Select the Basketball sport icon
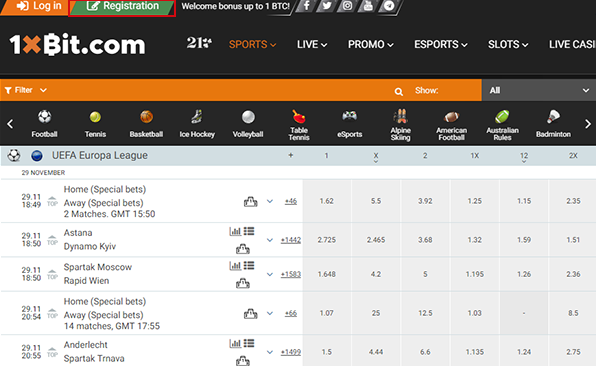The width and height of the screenshot is (596, 366). (x=146, y=117)
